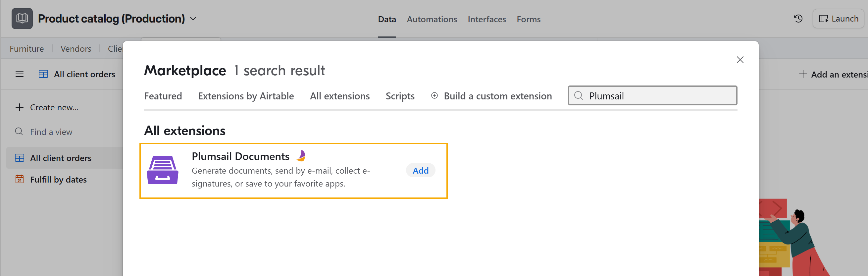Click the Plumsail sail logo icon
Image resolution: width=868 pixels, height=276 pixels.
[301, 156]
